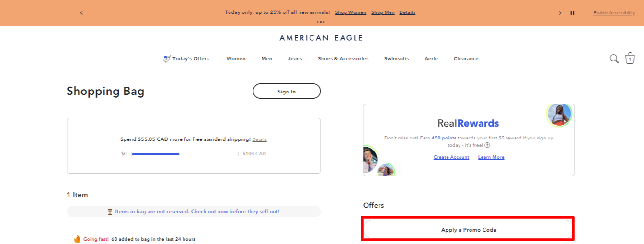Open the Men menu

[267, 59]
